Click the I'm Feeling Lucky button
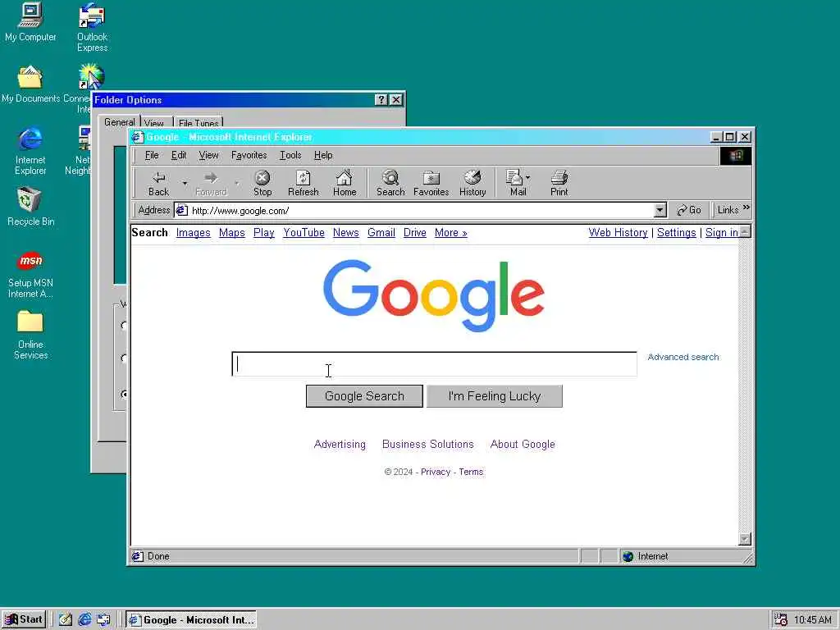The image size is (840, 630). coord(495,396)
